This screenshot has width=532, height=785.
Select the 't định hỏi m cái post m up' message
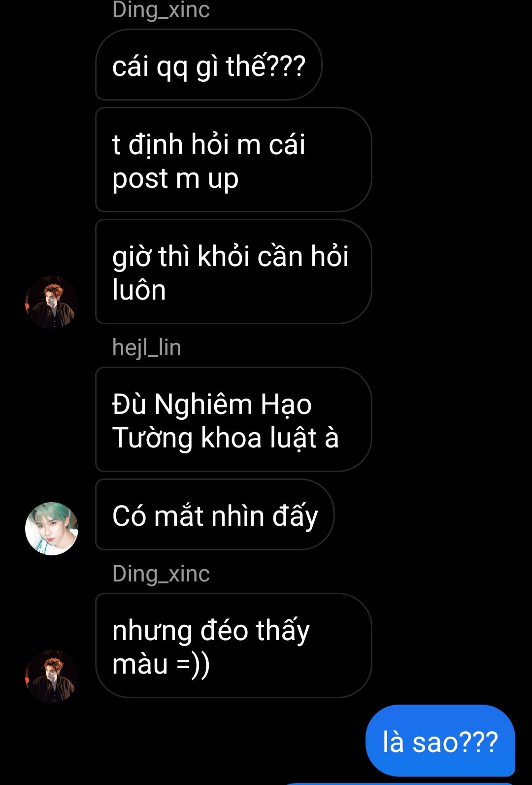pyautogui.click(x=233, y=160)
